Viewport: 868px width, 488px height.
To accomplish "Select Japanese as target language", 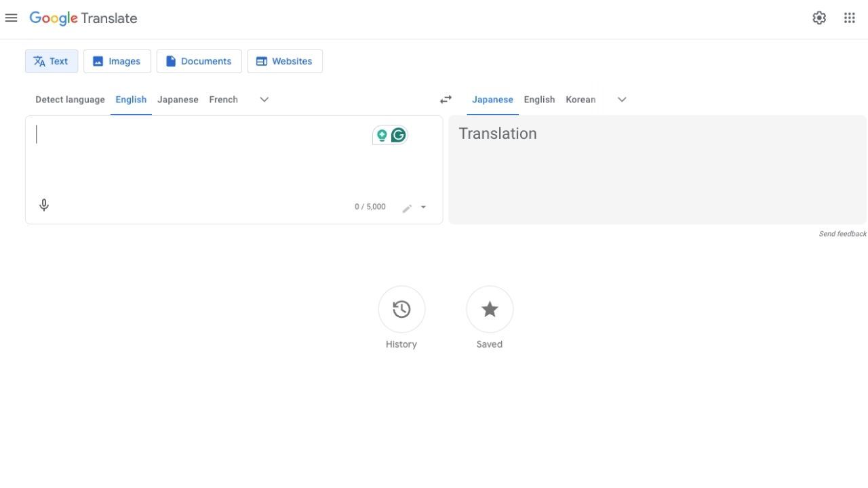I will point(492,100).
